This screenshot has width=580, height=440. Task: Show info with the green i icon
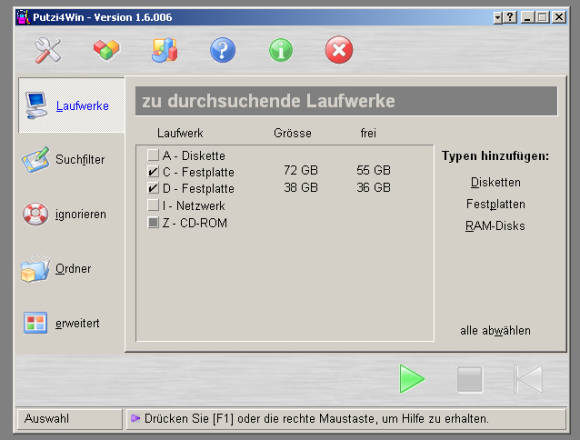[281, 50]
